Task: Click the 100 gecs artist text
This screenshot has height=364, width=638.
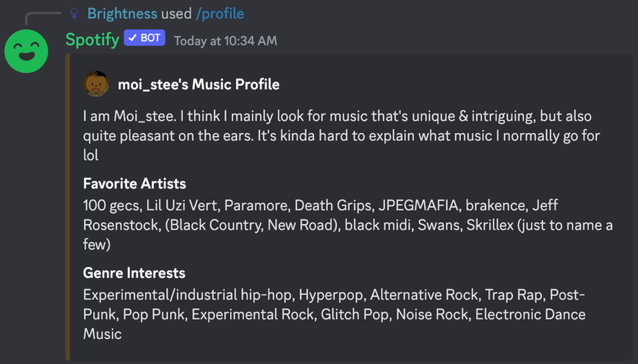Action: tap(113, 205)
